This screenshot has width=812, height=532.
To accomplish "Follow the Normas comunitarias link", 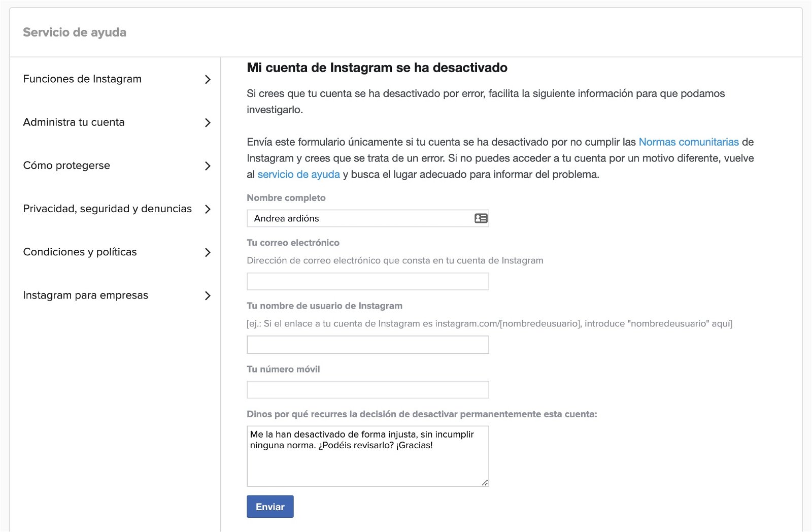I will pyautogui.click(x=689, y=142).
